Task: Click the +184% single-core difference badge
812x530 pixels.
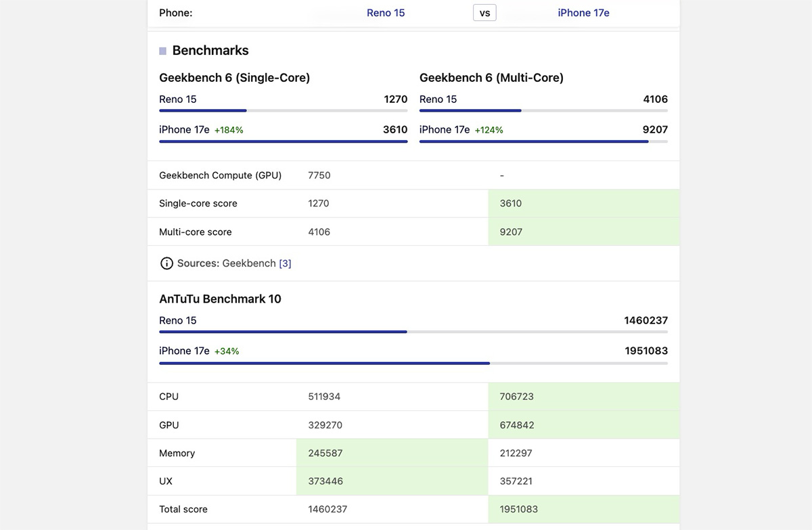Action: pos(229,130)
